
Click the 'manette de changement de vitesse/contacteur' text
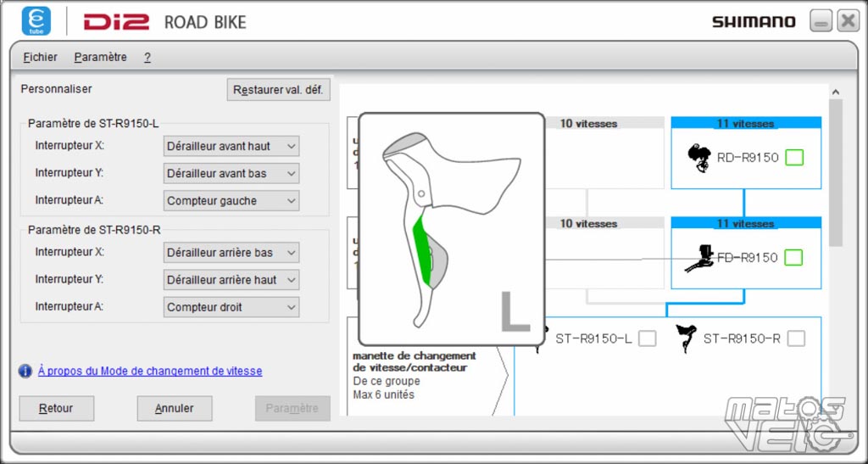pos(414,361)
